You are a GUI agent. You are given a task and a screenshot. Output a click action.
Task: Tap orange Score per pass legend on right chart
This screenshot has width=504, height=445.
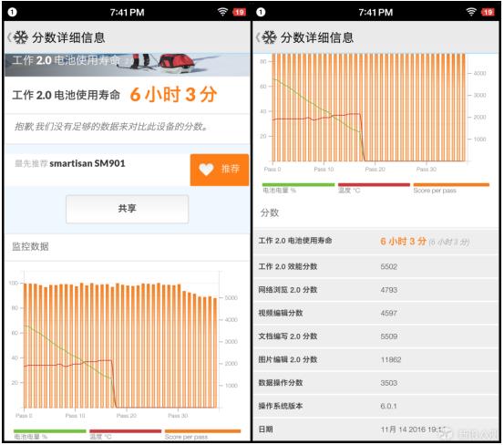451,188
